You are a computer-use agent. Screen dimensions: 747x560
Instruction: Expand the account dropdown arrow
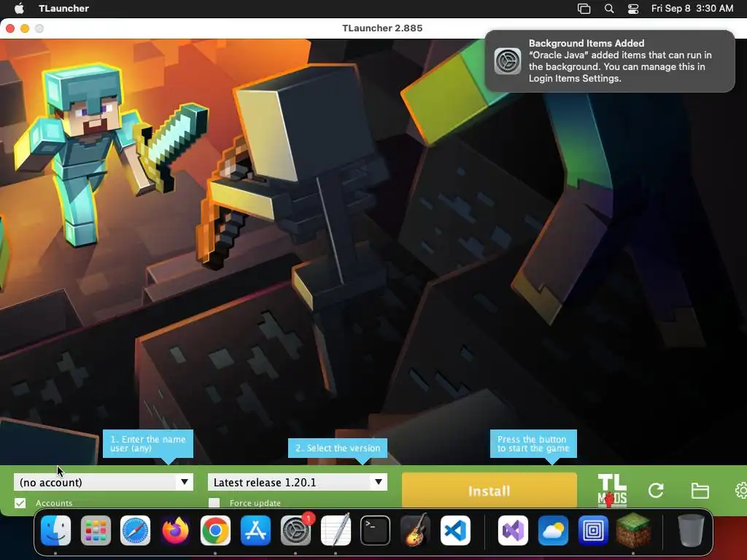point(185,482)
